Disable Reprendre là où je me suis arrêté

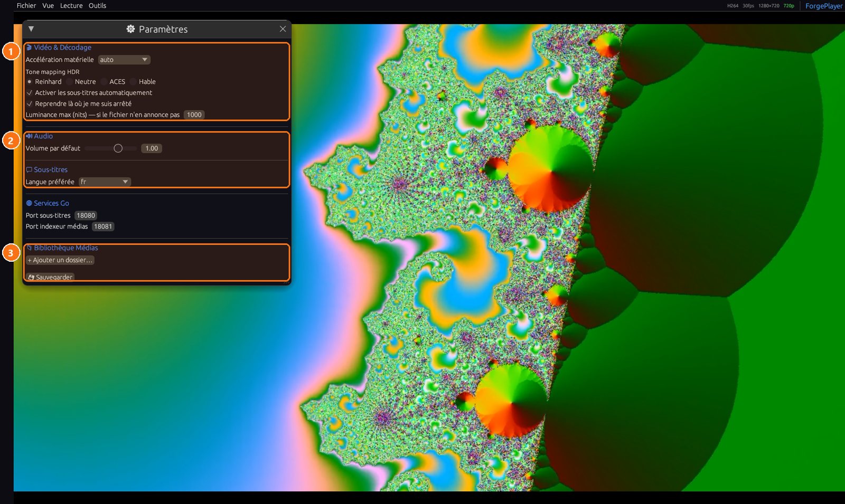coord(30,104)
